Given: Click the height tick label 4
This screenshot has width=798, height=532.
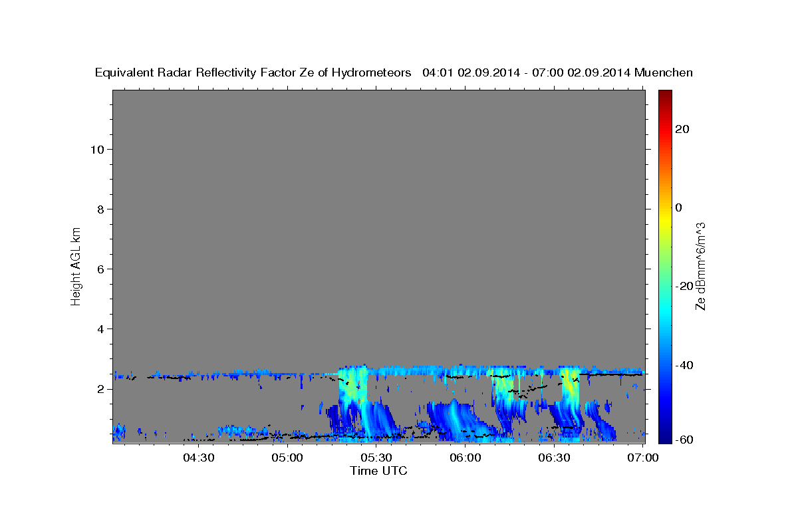Looking at the screenshot, I should [99, 329].
